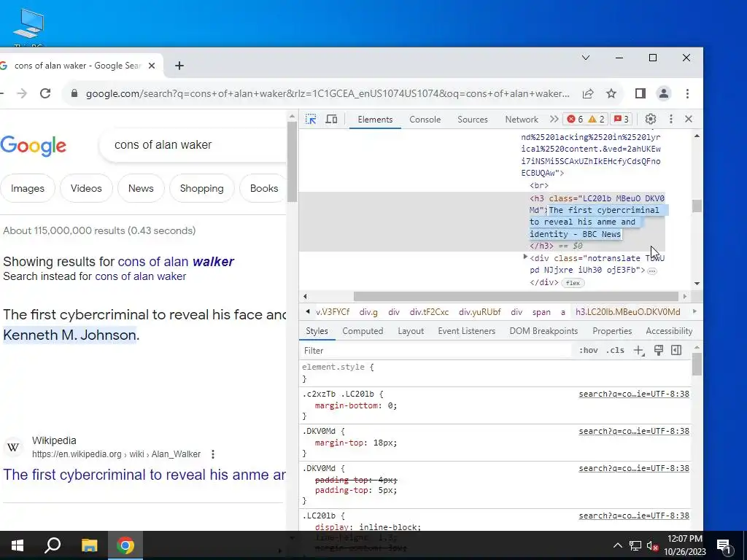Expand the div.notranslate node triangle
Screen dimensions: 747x560
point(525,257)
